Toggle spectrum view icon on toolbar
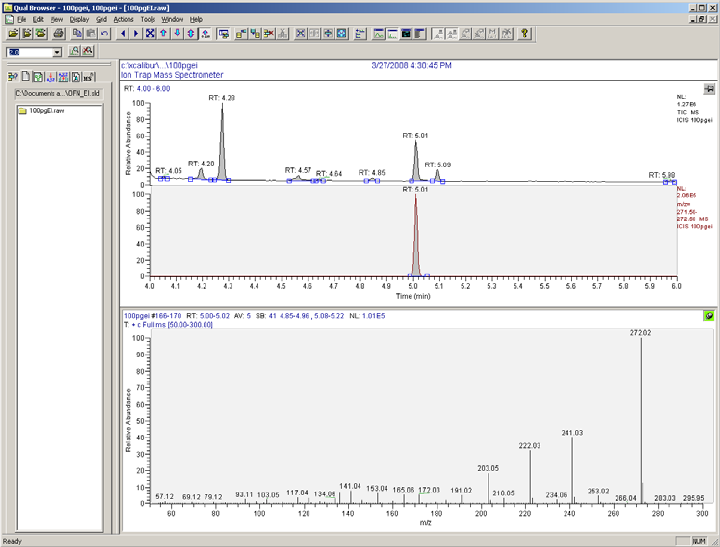Viewport: 720px width, 547px height. (x=392, y=34)
